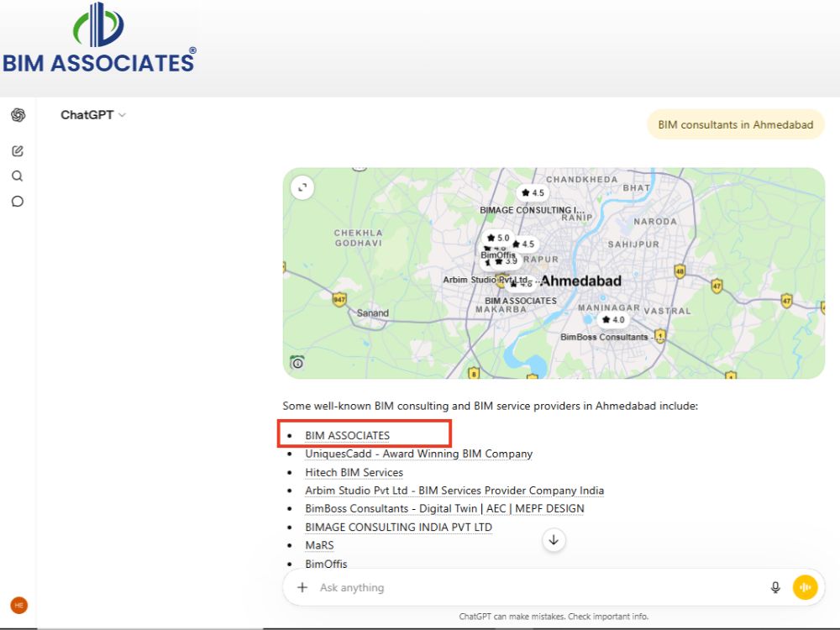Screen dimensions: 840x630
Task: Click the microphone dictation icon
Action: (x=775, y=587)
